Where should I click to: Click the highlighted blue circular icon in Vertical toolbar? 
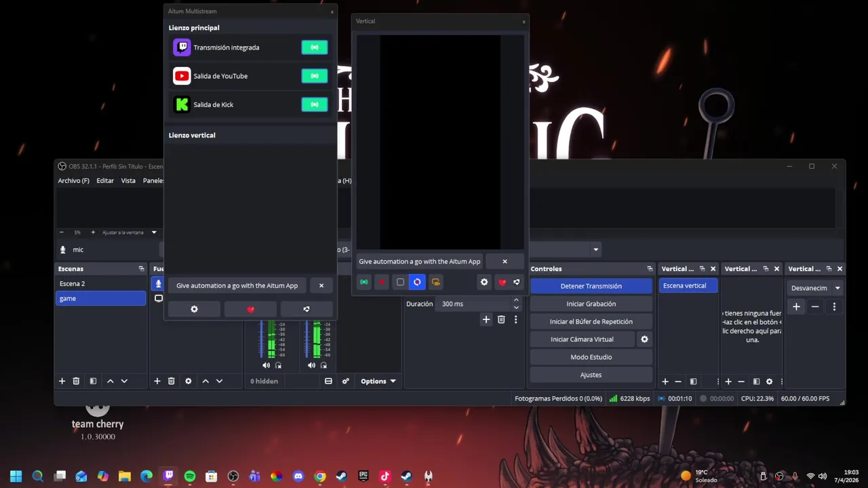pos(417,282)
